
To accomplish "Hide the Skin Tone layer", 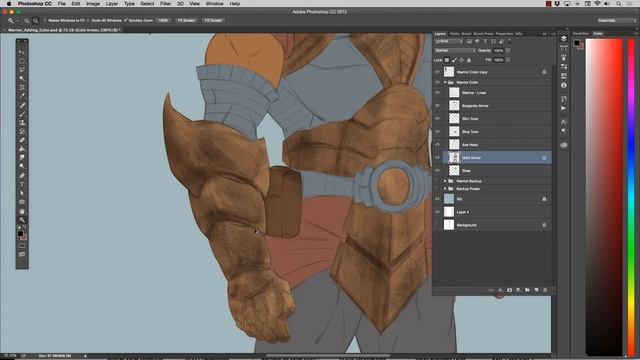I will pos(437,119).
